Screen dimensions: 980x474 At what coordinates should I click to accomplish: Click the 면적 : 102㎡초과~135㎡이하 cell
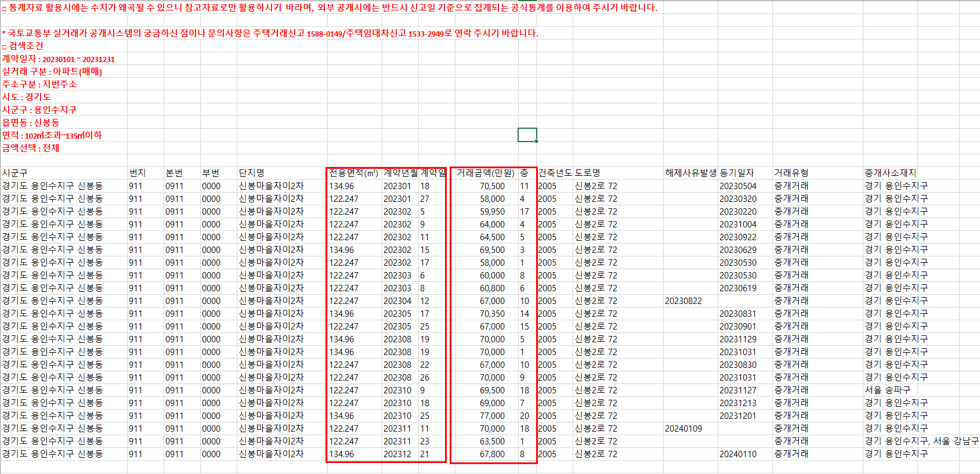click(x=52, y=135)
